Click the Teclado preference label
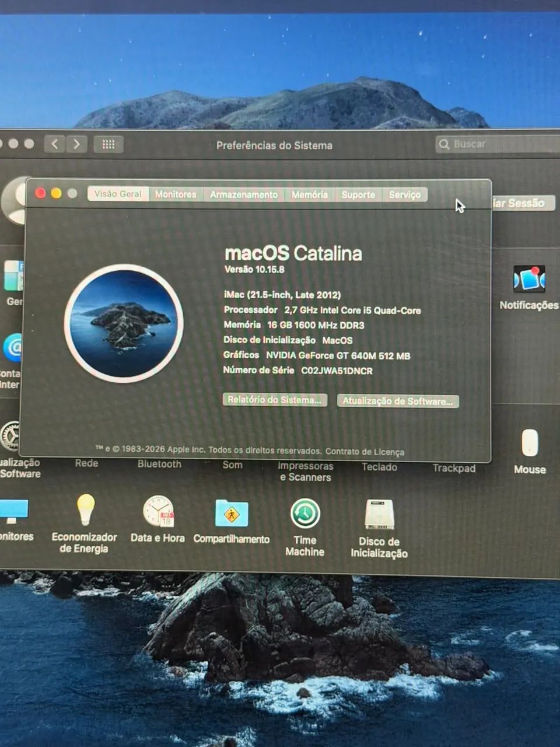 click(379, 467)
